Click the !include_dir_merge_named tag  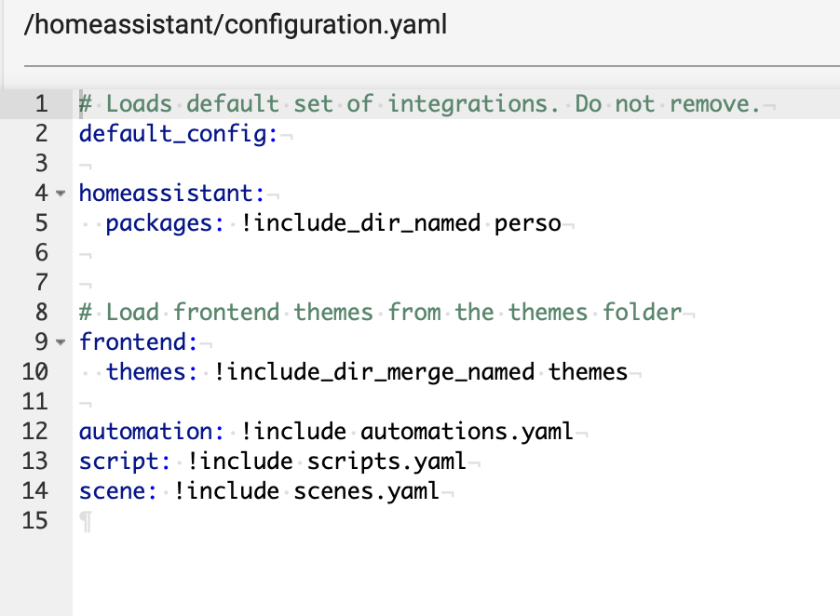pos(374,372)
